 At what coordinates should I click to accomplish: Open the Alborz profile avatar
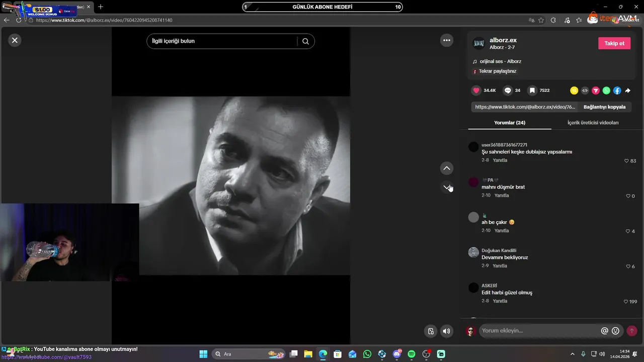click(478, 43)
